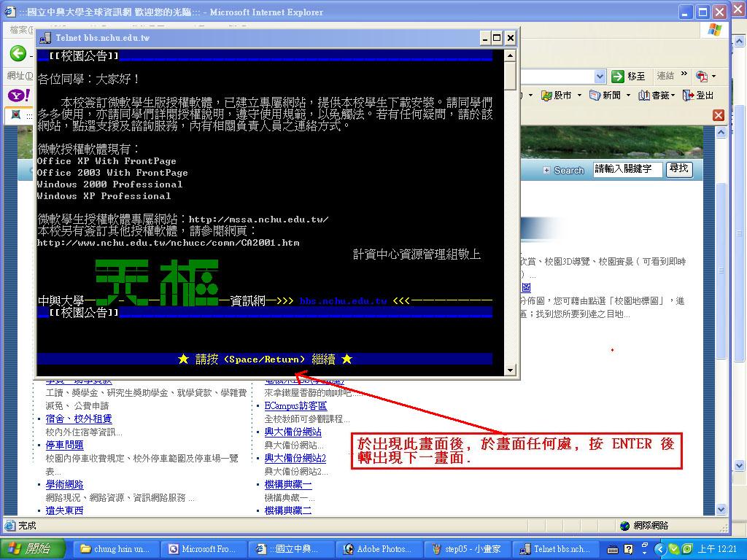Click the help question mark icon on the language bar

click(628, 550)
